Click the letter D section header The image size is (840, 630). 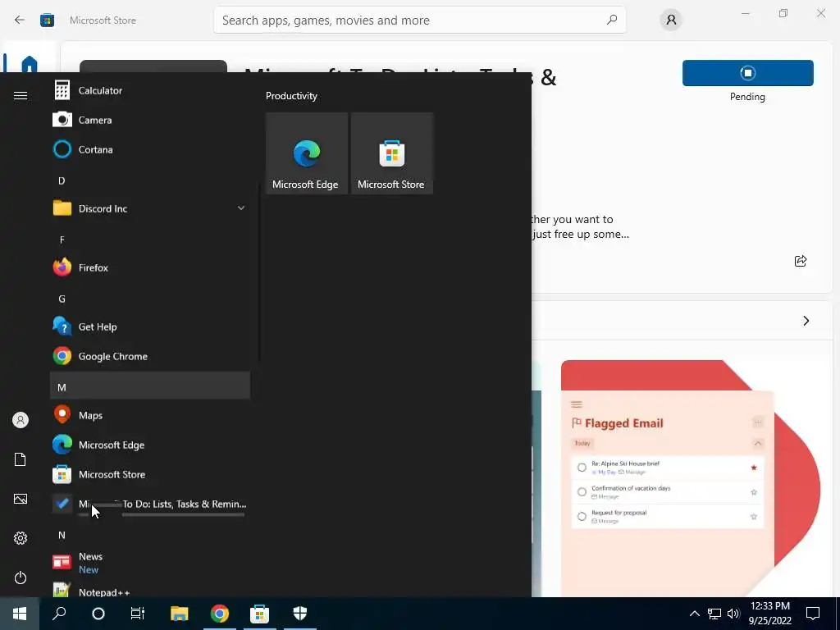coord(62,181)
